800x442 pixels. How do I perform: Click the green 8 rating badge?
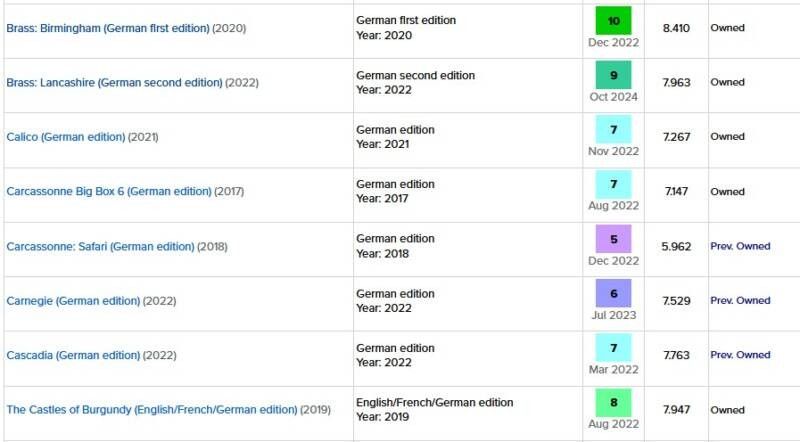tap(613, 403)
